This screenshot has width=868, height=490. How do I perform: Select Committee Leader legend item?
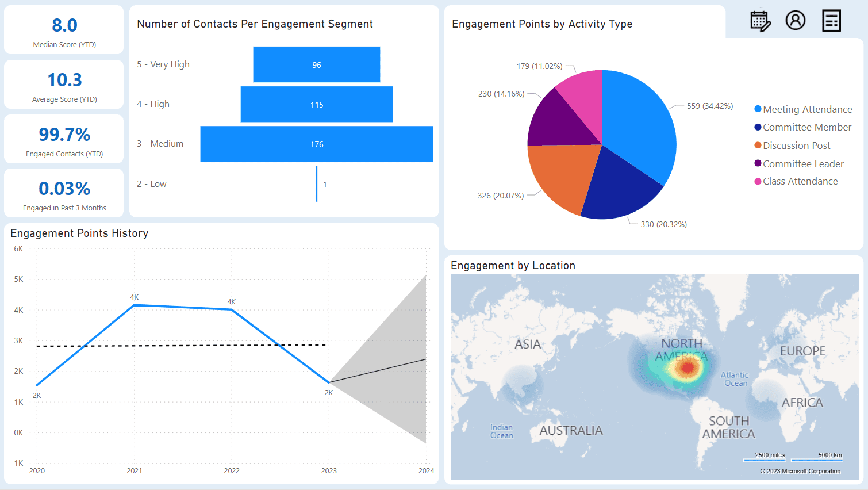point(799,164)
